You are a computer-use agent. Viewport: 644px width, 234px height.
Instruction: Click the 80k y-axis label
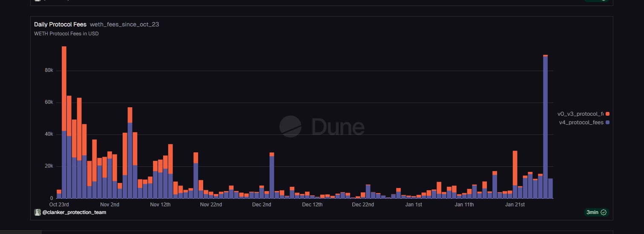click(49, 70)
